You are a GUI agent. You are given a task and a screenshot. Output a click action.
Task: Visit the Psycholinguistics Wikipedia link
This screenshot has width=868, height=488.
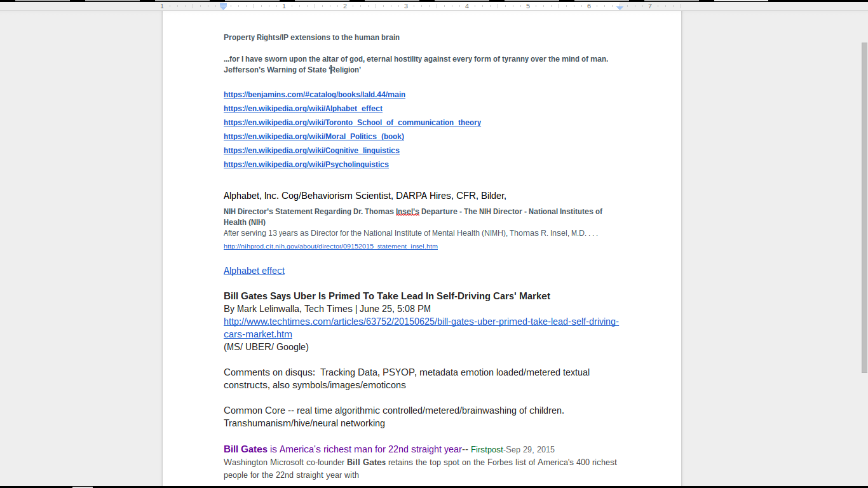(x=306, y=165)
